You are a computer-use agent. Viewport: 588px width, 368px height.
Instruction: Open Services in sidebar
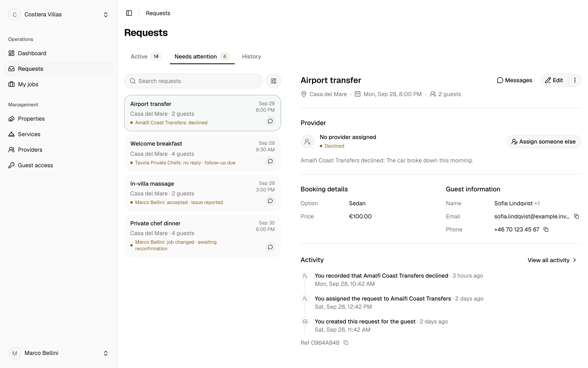[x=59, y=134]
